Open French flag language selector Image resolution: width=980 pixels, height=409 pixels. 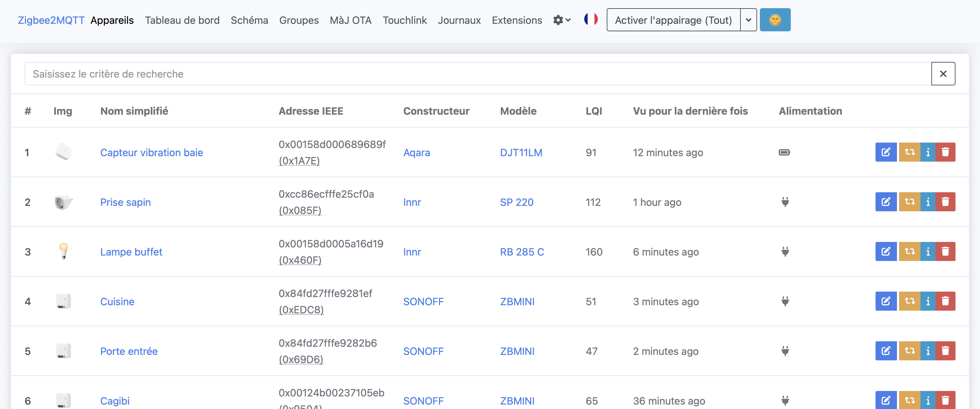[x=590, y=19]
